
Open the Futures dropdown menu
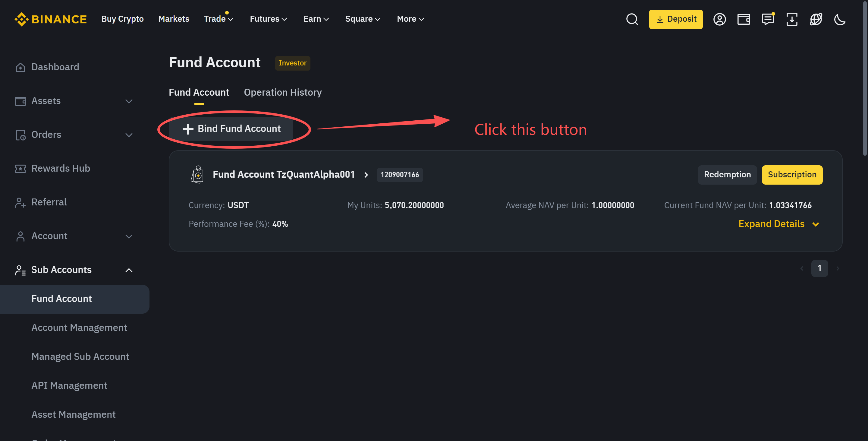click(x=268, y=19)
